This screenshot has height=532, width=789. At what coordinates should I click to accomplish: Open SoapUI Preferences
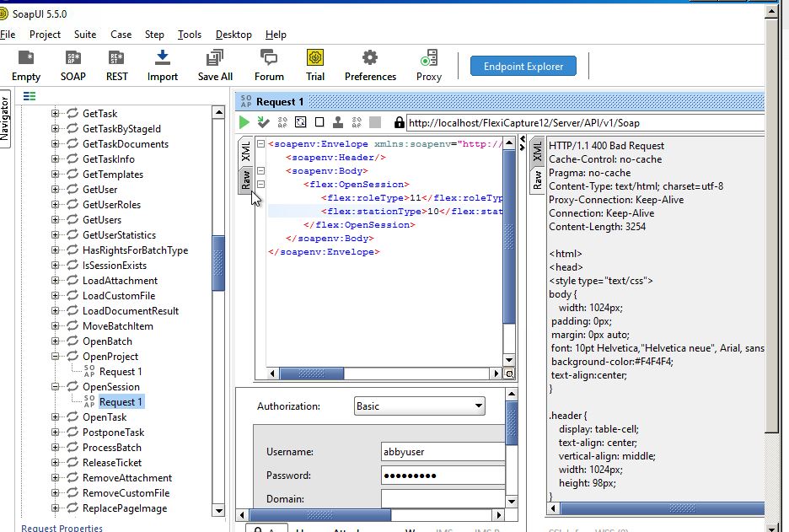pyautogui.click(x=369, y=63)
